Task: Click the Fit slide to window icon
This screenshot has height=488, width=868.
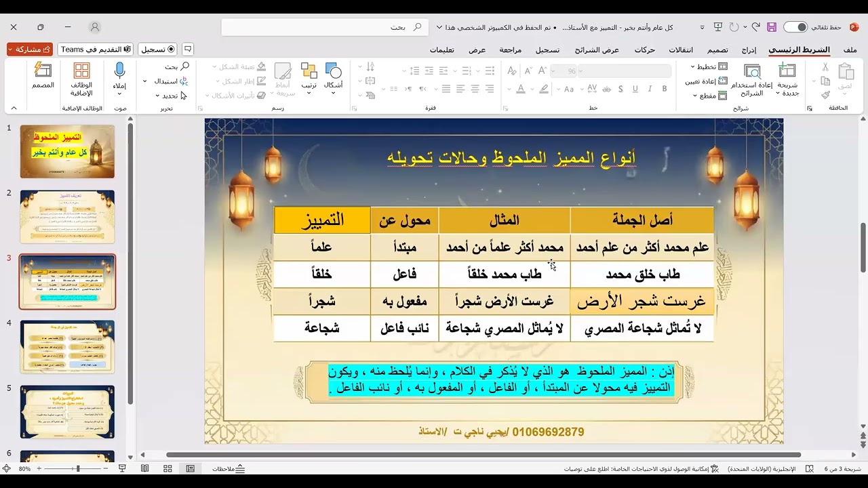Action: point(7,468)
